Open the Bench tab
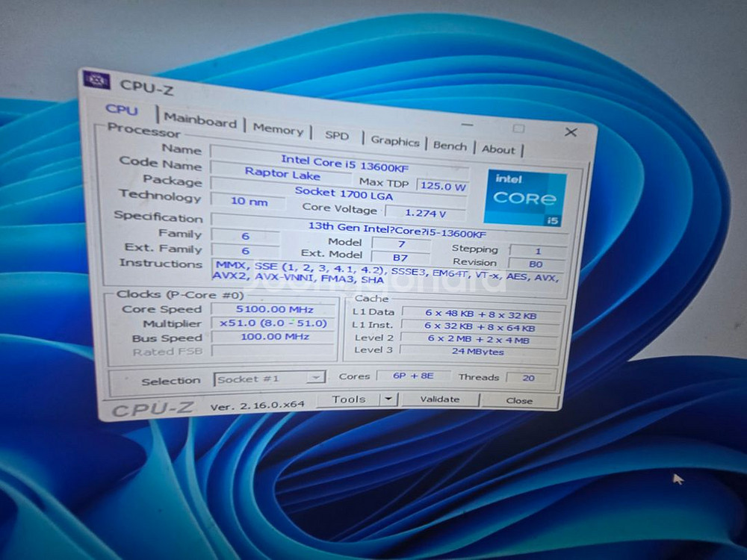 coord(450,146)
